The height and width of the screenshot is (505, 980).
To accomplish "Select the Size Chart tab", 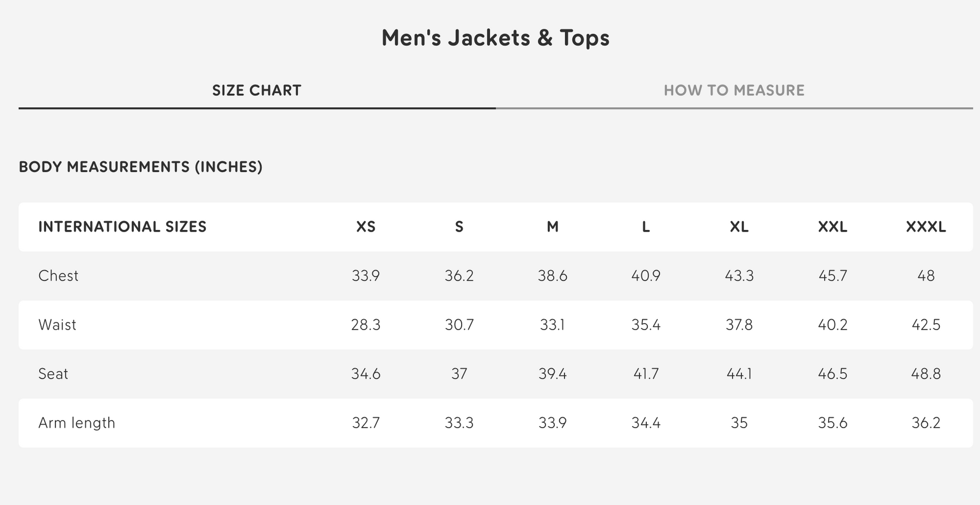I will coord(256,90).
